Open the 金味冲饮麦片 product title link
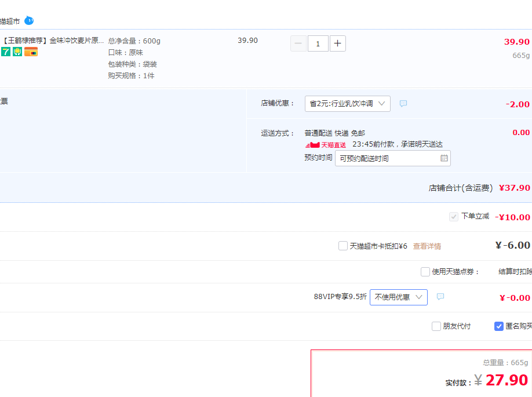The image size is (532, 397). (x=53, y=41)
